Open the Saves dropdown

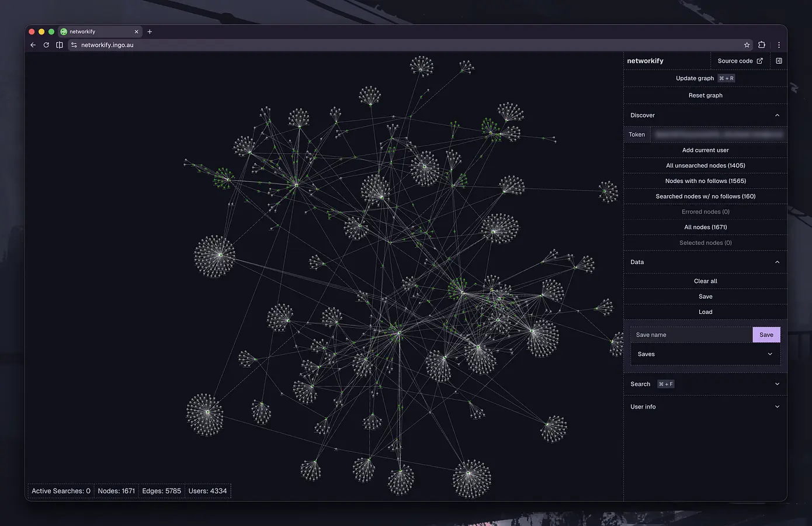[705, 354]
